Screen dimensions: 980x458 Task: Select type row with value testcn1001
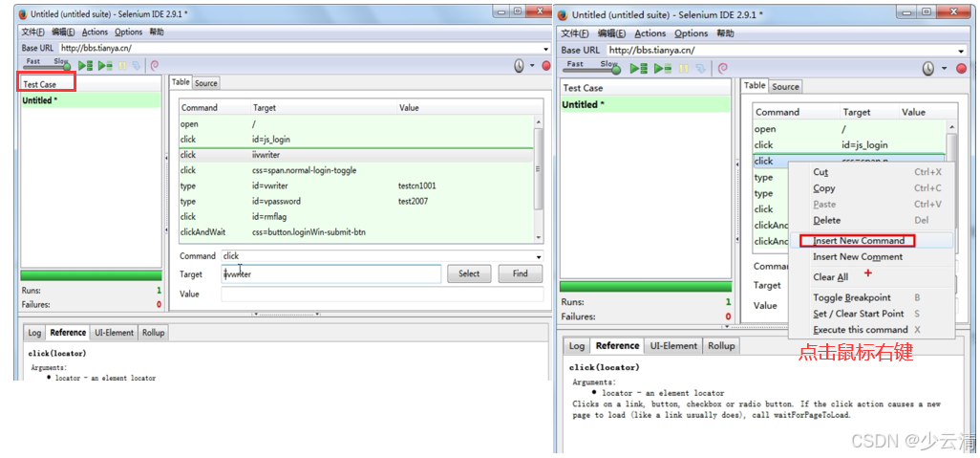click(356, 185)
